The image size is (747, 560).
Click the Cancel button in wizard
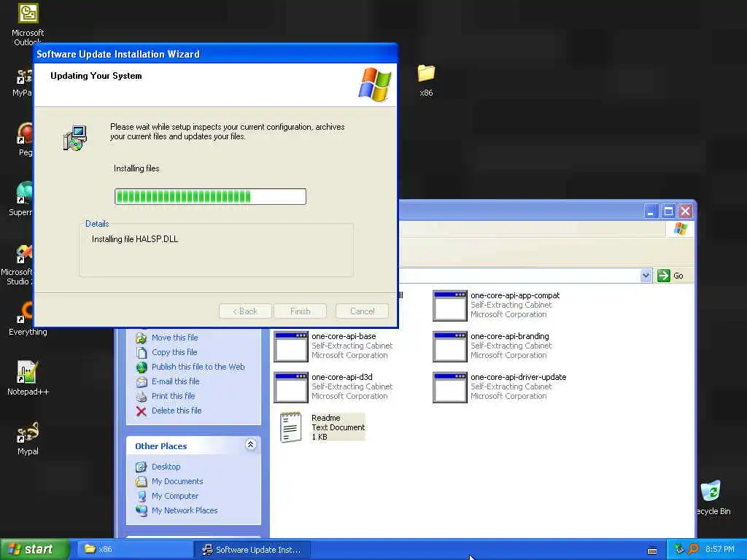click(x=362, y=311)
